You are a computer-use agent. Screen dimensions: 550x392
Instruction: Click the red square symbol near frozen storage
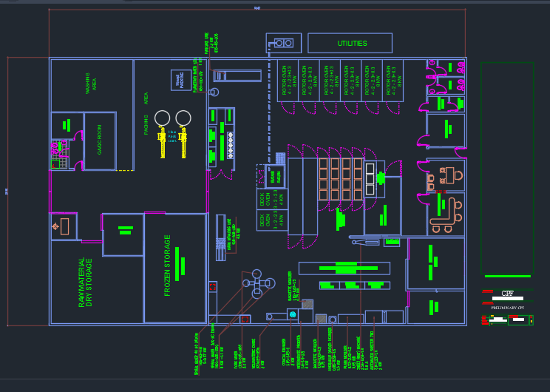212,285
